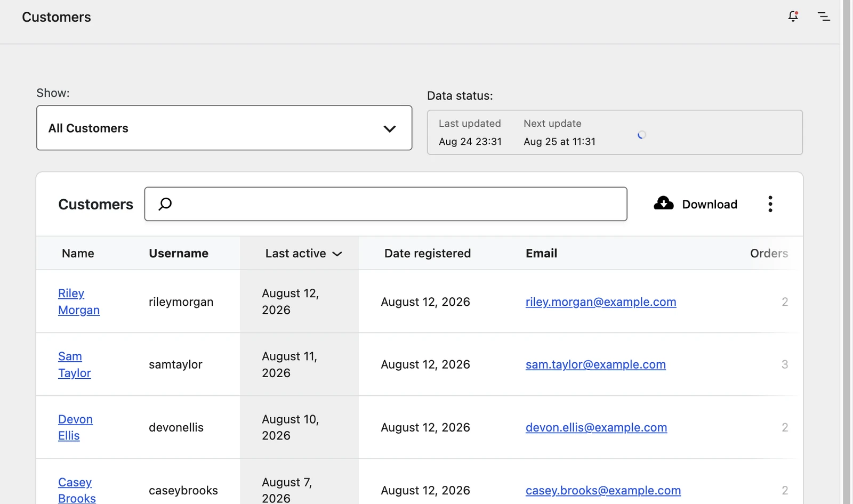Image resolution: width=853 pixels, height=504 pixels.
Task: Click the cloud download icon
Action: 664,203
